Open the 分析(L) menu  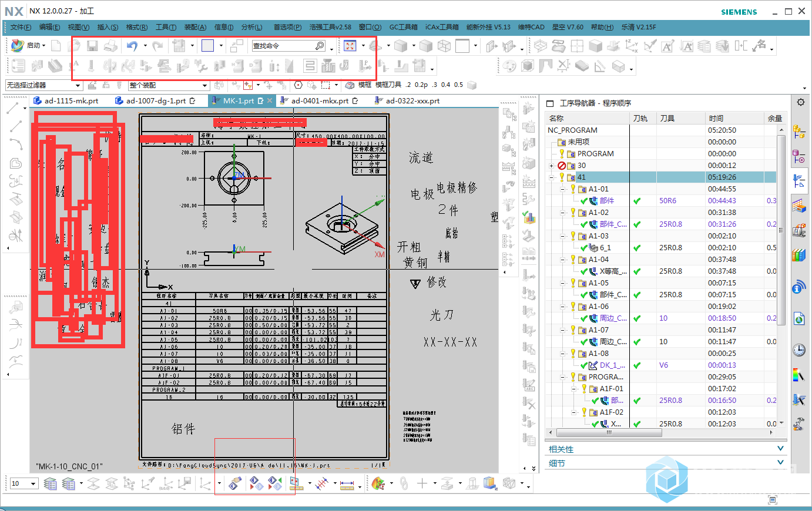[251, 27]
